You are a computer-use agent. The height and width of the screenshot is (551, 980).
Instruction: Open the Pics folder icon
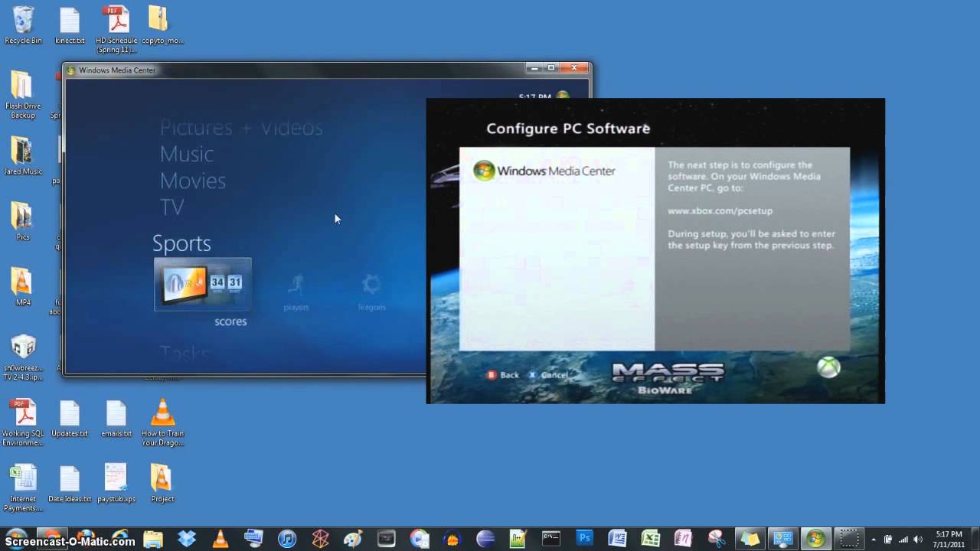23,221
